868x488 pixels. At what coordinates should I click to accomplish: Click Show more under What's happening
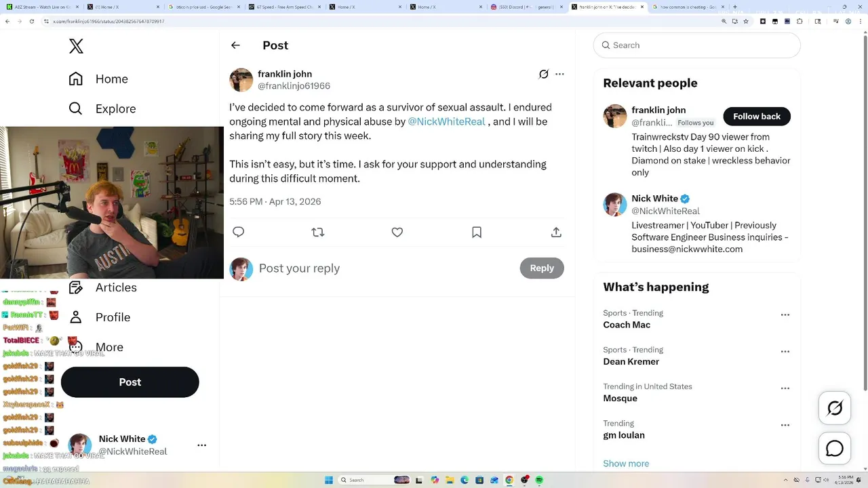coord(626,464)
